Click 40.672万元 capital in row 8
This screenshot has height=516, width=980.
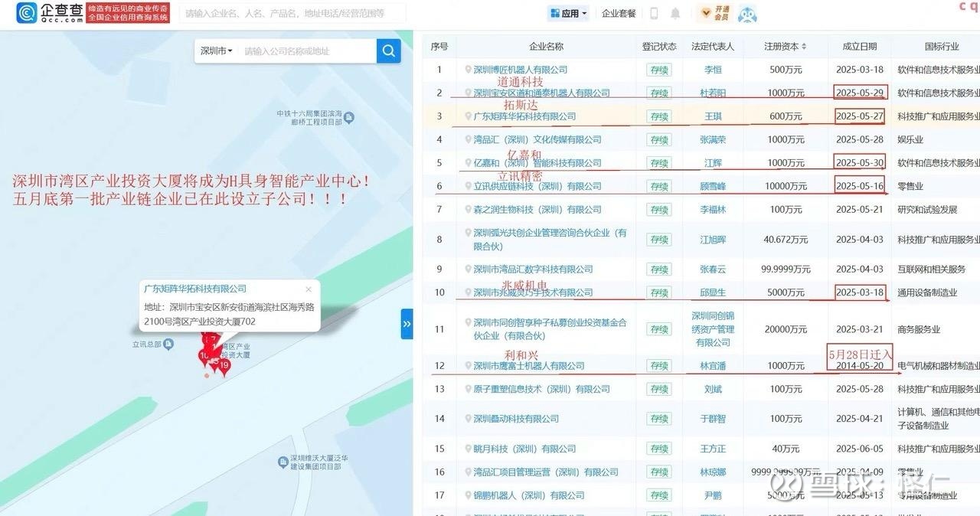[786, 239]
